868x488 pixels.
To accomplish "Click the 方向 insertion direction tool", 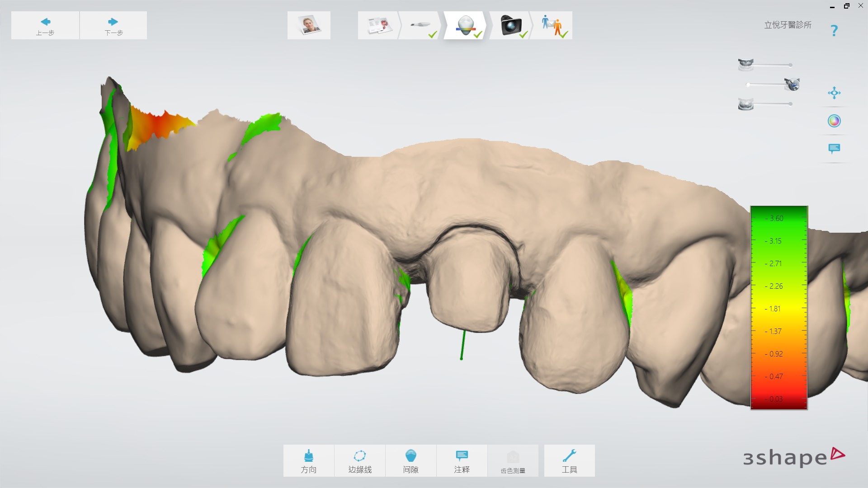I will [309, 460].
